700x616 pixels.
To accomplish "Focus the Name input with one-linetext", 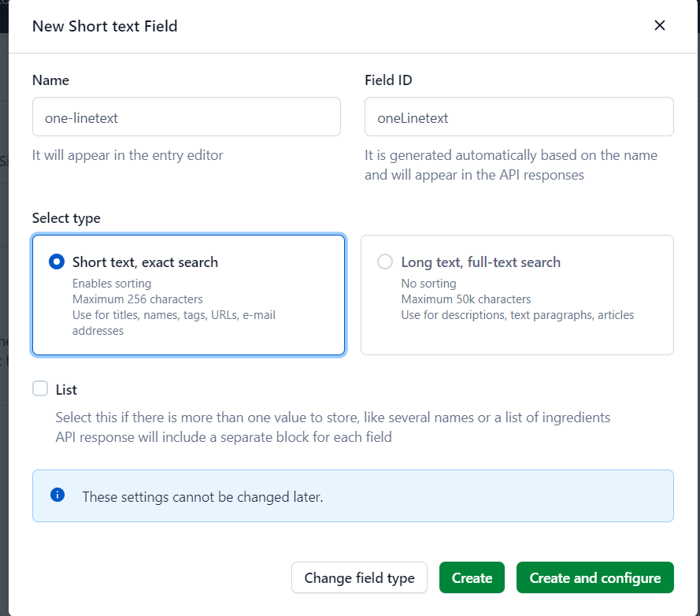I will click(x=186, y=117).
